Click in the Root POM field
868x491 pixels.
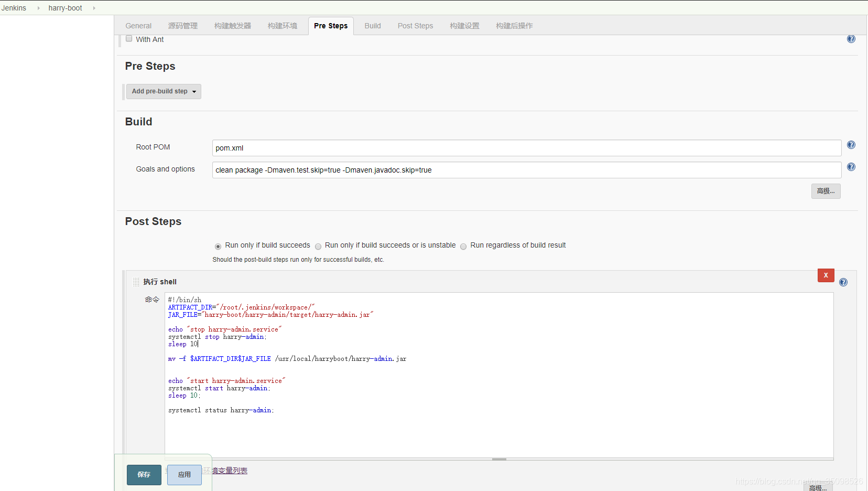tap(527, 148)
